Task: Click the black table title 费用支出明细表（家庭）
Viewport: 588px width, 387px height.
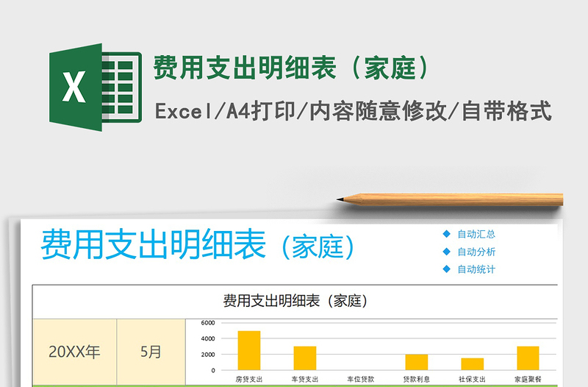Action: click(x=295, y=301)
